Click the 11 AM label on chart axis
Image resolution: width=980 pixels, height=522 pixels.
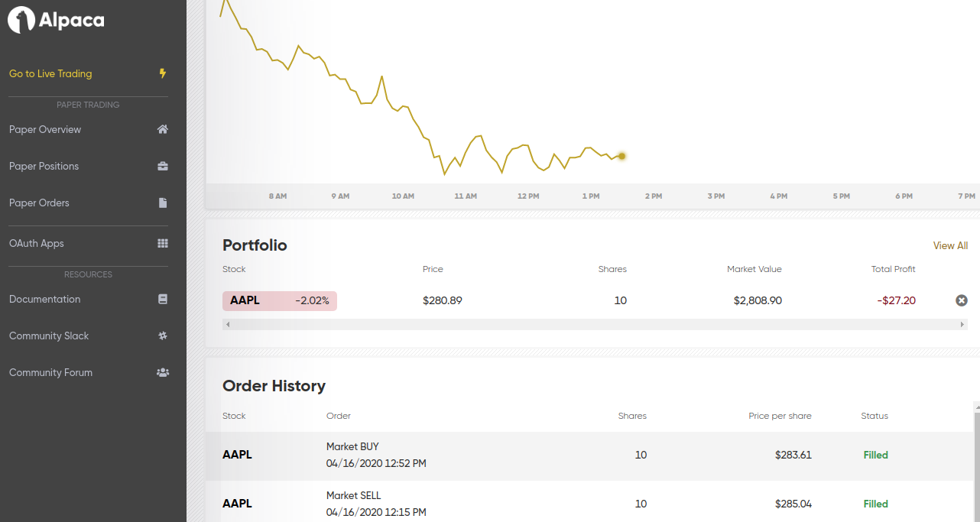(466, 196)
